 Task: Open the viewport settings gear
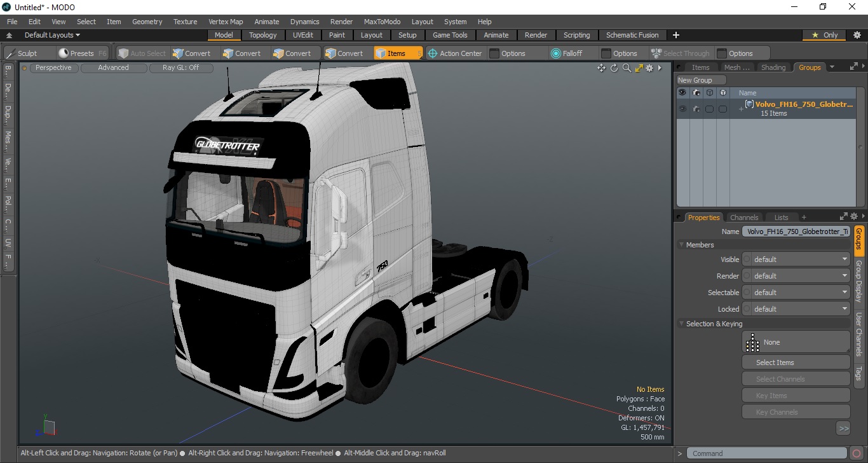point(649,68)
